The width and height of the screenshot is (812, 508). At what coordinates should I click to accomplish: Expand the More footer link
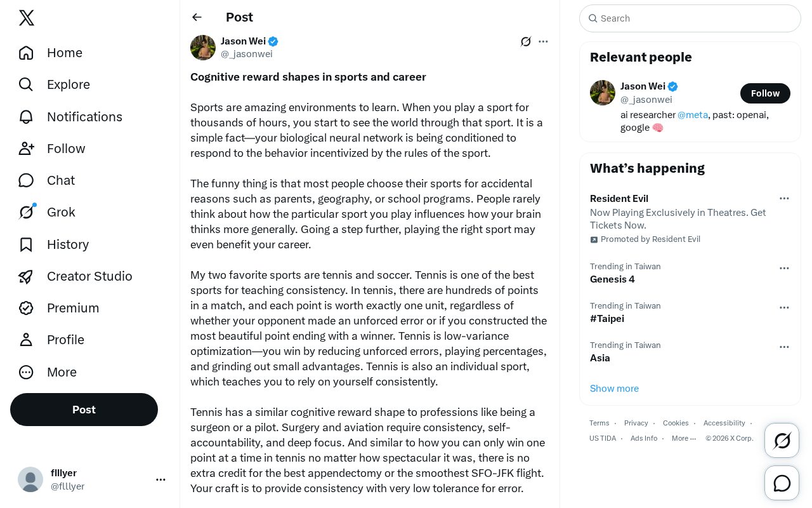click(x=684, y=438)
